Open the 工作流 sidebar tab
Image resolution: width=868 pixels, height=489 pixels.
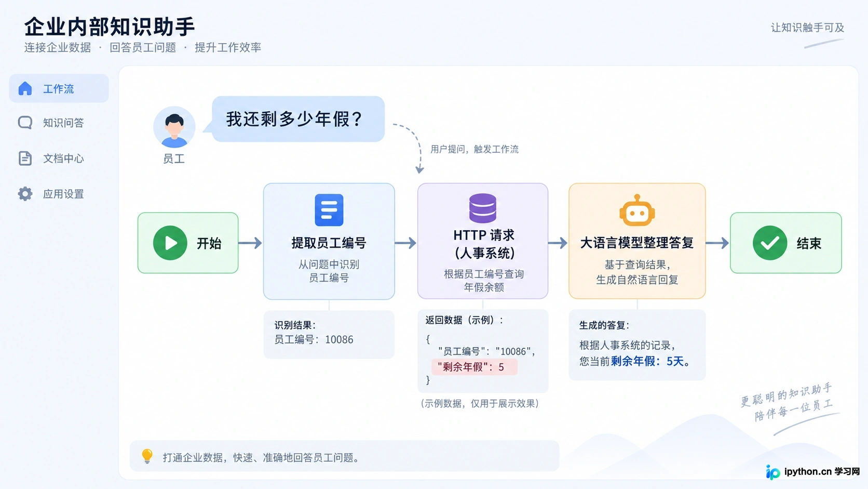coord(59,88)
